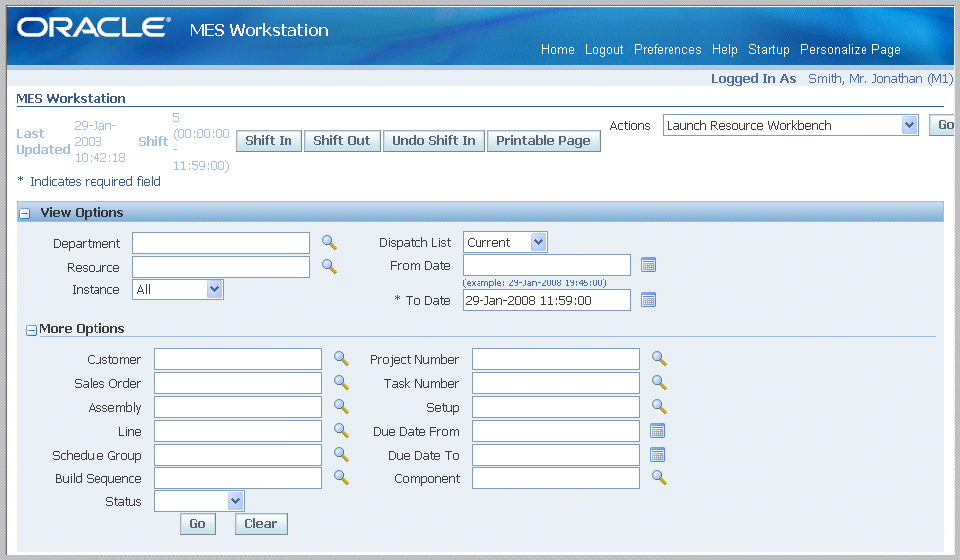This screenshot has width=960, height=560.
Task: Collapse the More Options section
Action: click(x=31, y=330)
